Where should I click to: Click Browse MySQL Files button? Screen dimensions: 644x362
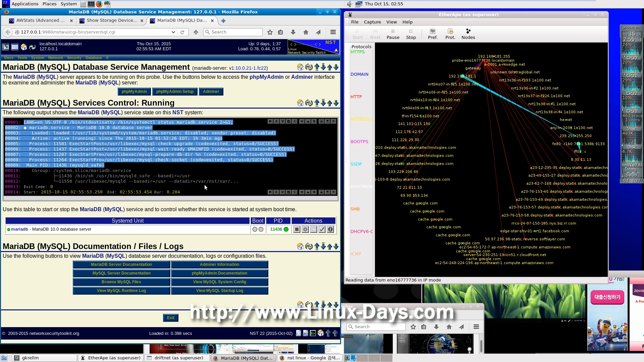[121, 282]
